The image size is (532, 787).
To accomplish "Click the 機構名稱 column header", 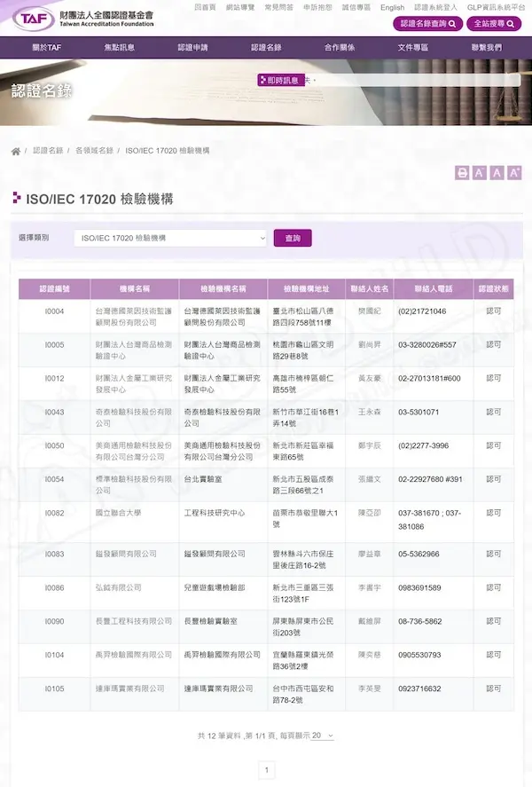I will [135, 289].
